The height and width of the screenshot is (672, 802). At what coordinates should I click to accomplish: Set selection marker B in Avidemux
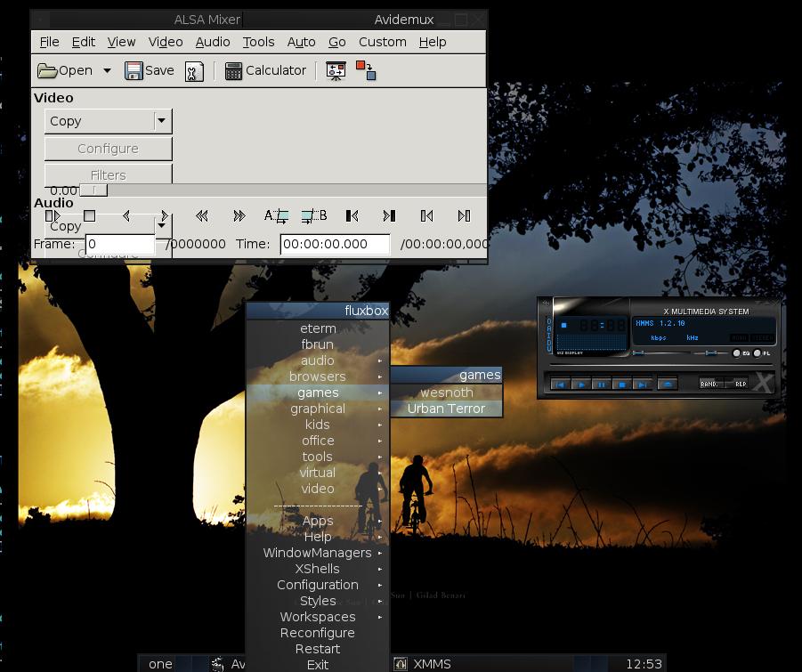point(313,215)
